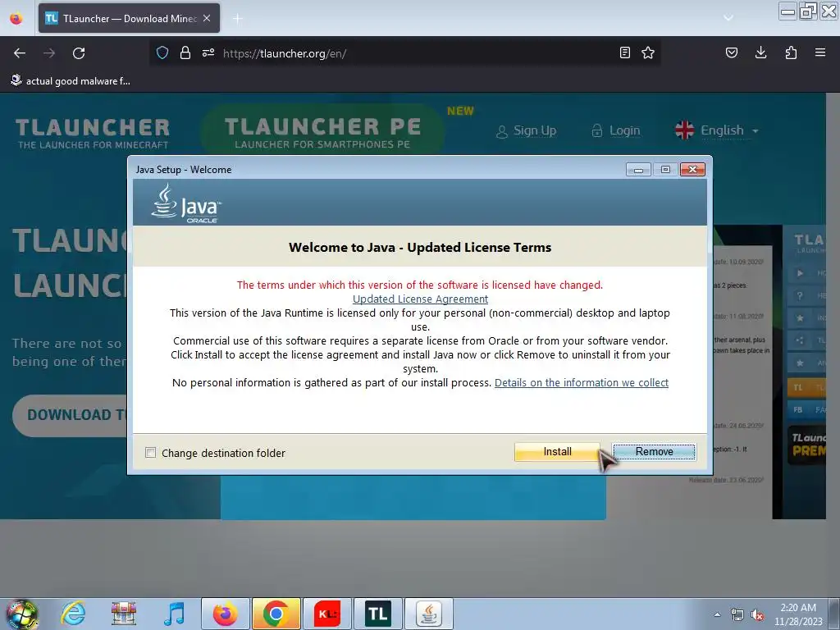Launch Google Chrome from the taskbar
The image size is (840, 630).
coord(276,614)
